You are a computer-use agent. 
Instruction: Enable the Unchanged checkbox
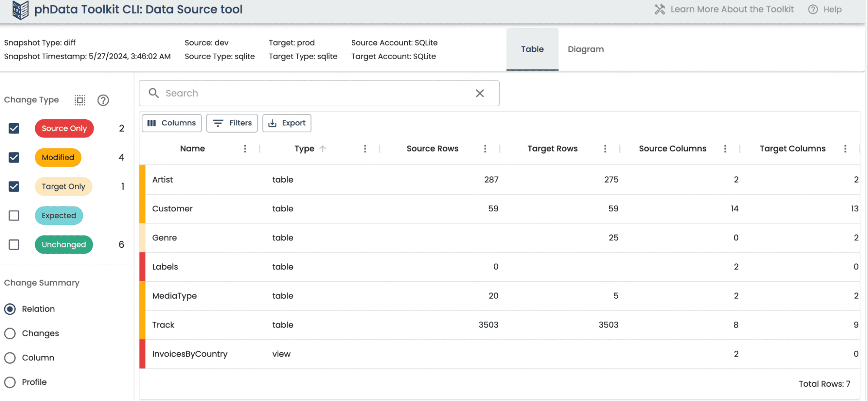click(14, 245)
